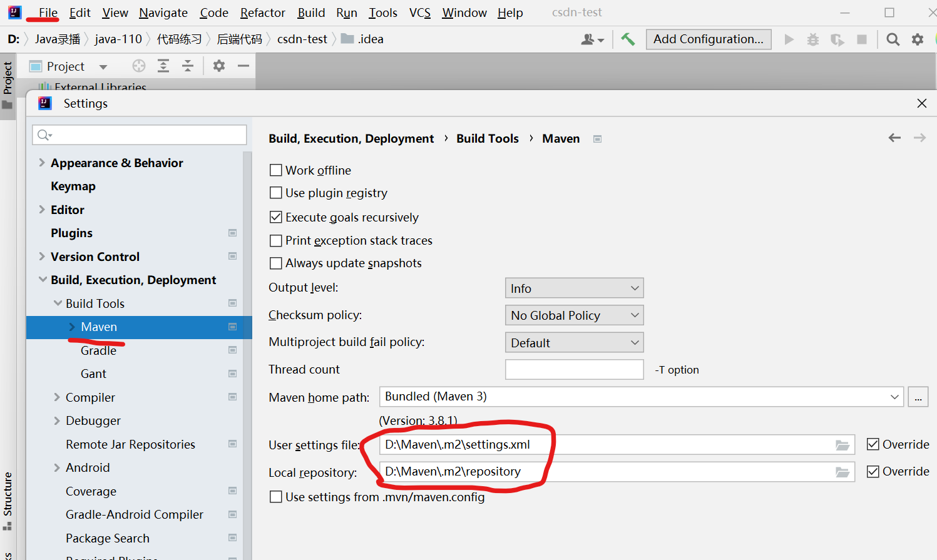Toggle Override for Local repository
937x560 pixels.
[x=873, y=471]
